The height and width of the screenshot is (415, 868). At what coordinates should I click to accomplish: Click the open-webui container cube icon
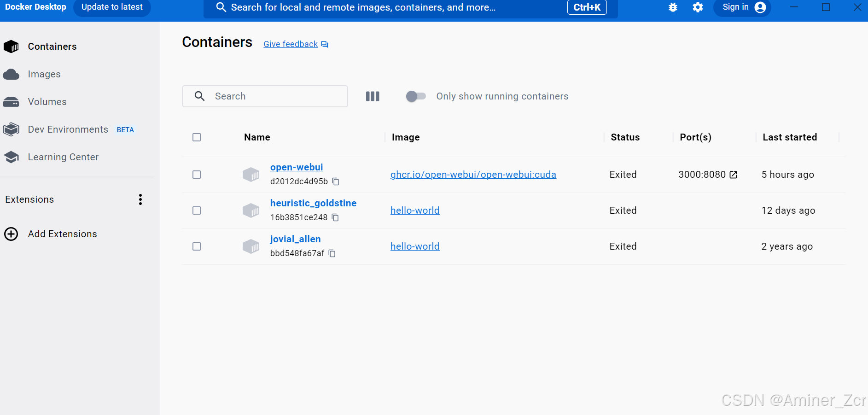click(251, 175)
